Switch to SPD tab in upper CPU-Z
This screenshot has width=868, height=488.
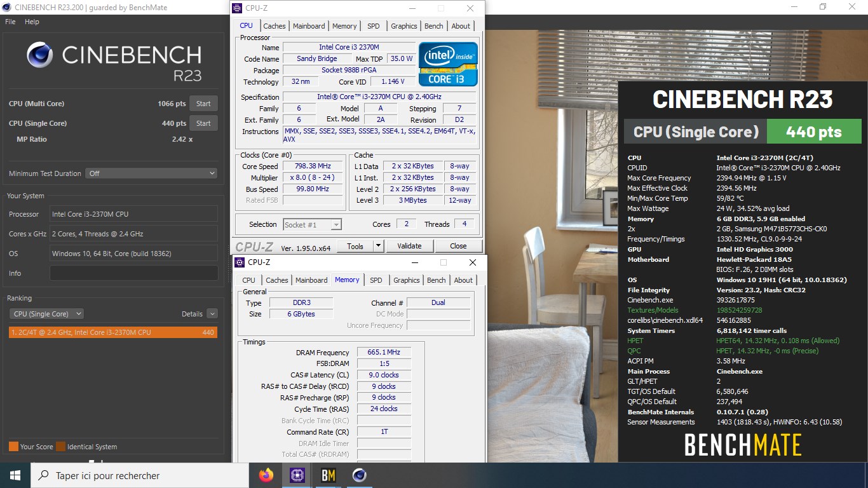374,26
